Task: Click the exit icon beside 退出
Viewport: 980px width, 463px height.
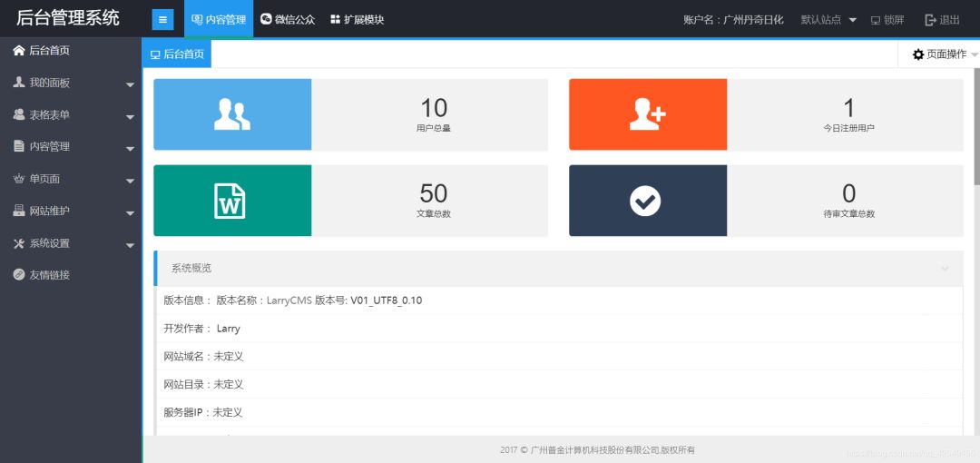Action: click(931, 20)
